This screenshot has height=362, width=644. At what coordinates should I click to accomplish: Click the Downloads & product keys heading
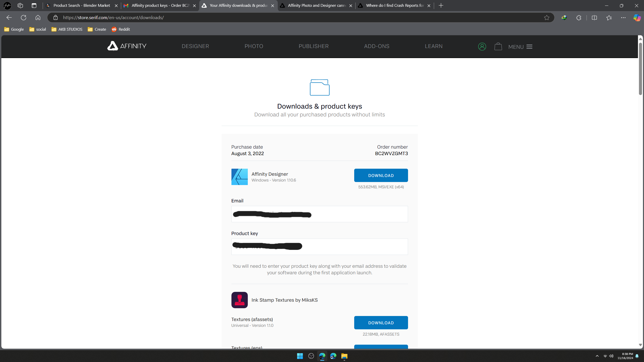[x=319, y=106]
